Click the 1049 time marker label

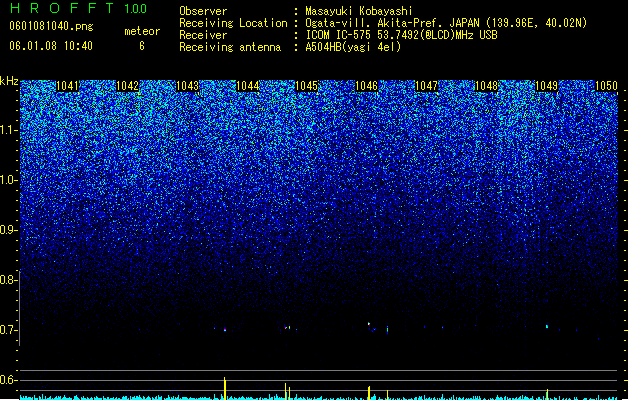point(546,86)
